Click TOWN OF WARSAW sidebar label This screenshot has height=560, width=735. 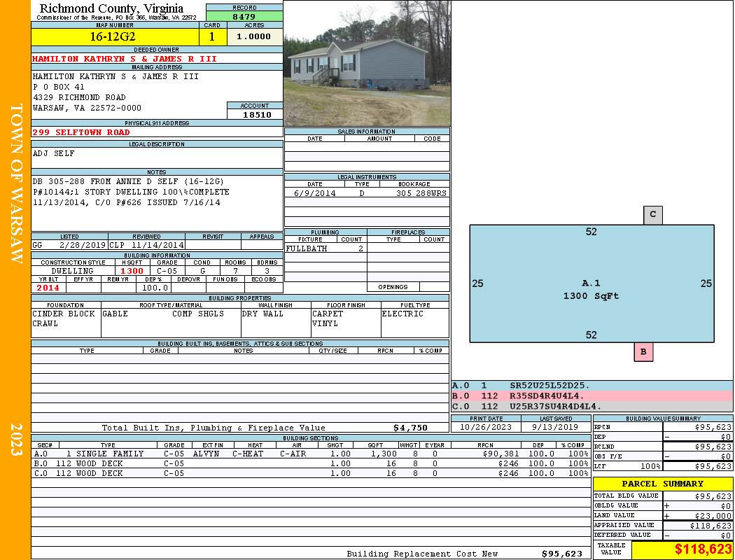click(x=16, y=183)
